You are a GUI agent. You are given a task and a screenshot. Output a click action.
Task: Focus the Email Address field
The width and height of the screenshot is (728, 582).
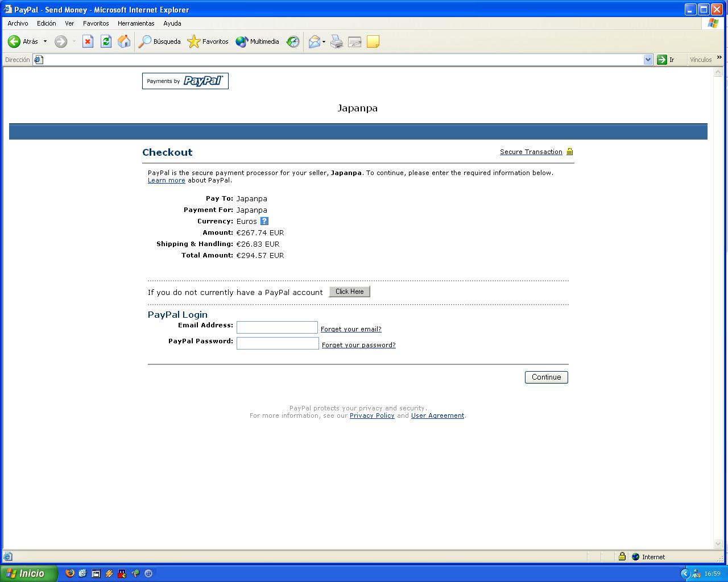pos(277,327)
